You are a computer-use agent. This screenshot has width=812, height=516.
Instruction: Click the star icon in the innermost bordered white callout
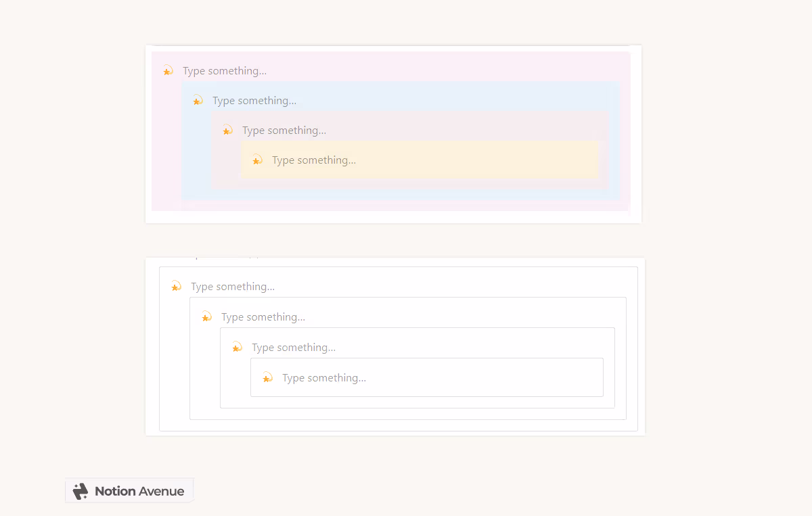tap(267, 378)
